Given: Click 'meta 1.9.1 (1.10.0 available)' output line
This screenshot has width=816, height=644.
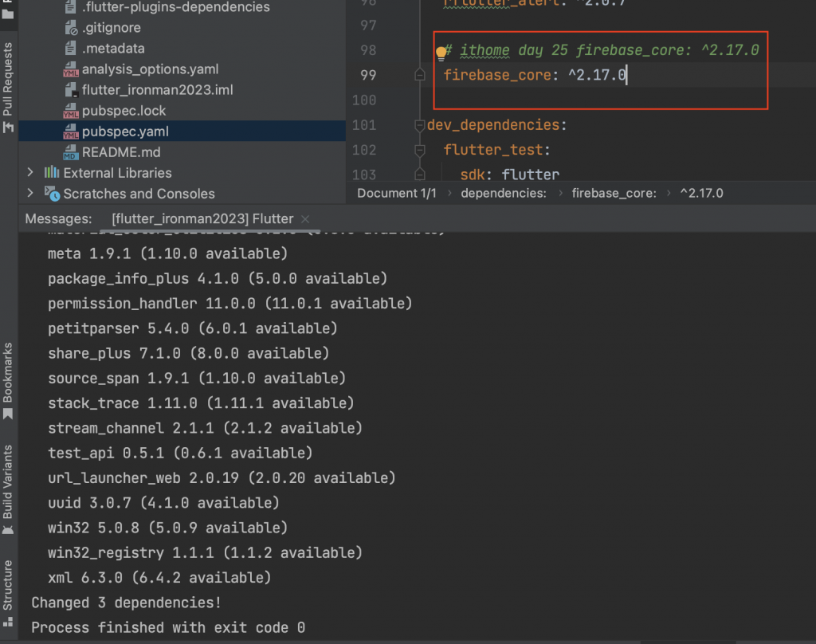Looking at the screenshot, I should 167,253.
